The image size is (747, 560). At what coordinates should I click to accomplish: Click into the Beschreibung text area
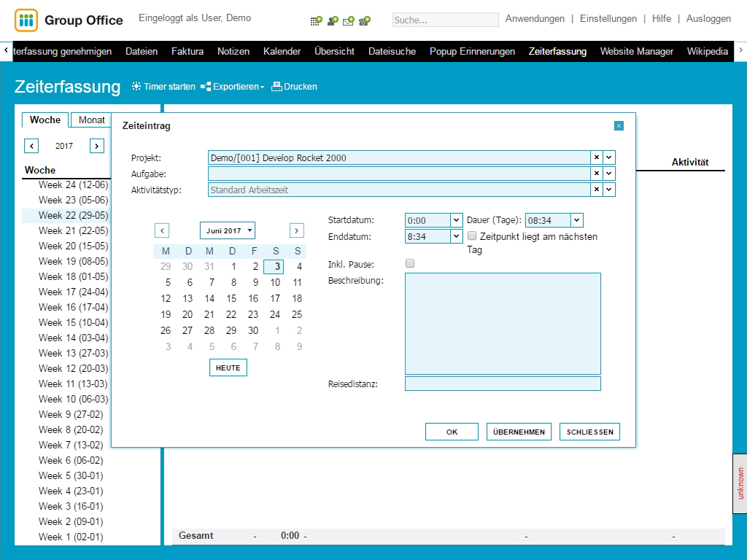point(503,323)
